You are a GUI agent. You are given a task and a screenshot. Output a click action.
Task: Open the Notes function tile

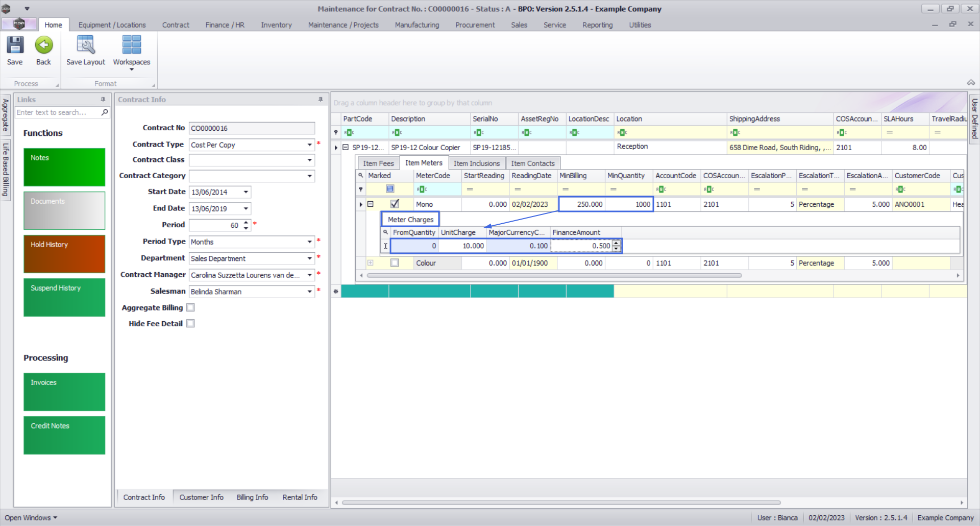tap(64, 167)
